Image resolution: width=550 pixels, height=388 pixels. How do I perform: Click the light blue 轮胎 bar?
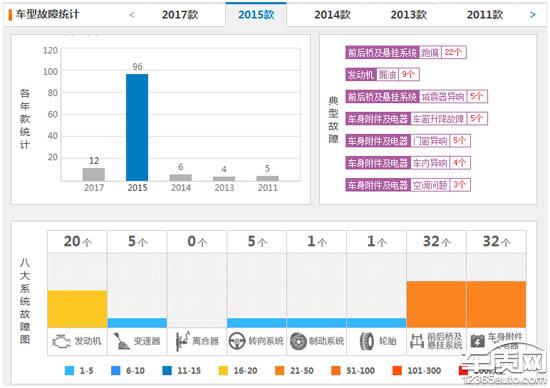pos(376,323)
